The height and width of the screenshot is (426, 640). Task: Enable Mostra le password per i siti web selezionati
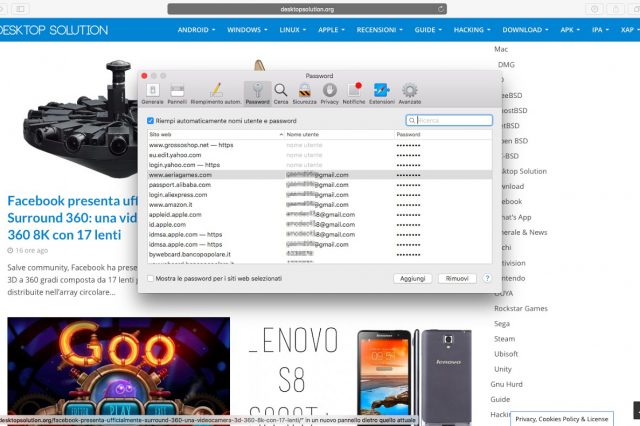click(x=151, y=278)
